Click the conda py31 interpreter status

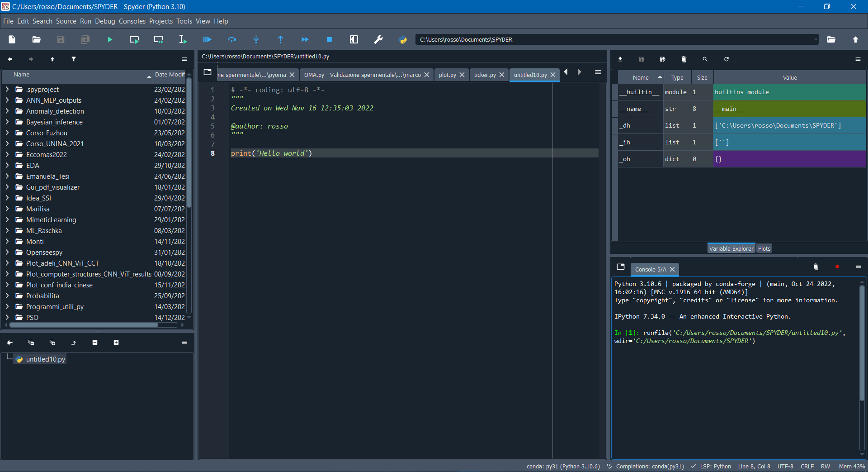pos(563,466)
